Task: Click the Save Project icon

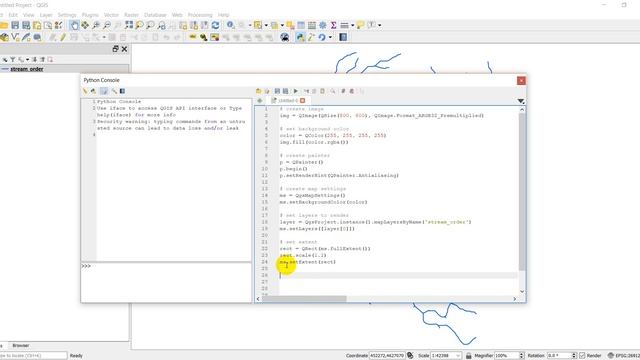Action: (x=15, y=25)
